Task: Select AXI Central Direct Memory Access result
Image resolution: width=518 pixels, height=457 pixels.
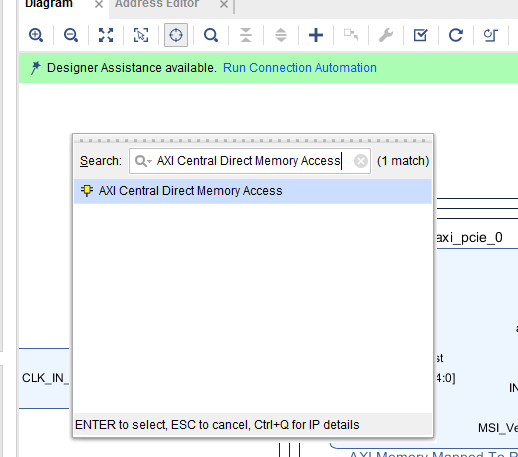Action: (x=253, y=191)
